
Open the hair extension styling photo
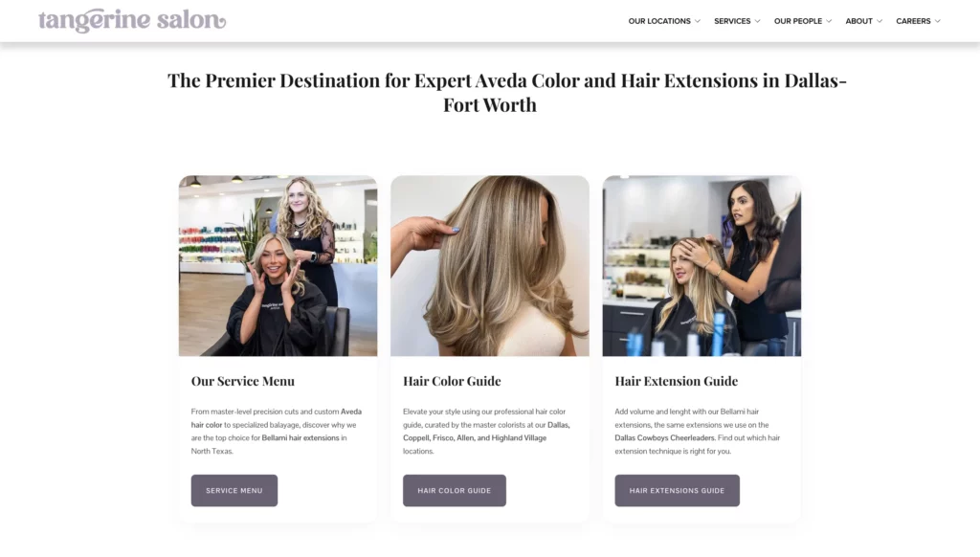tap(702, 266)
